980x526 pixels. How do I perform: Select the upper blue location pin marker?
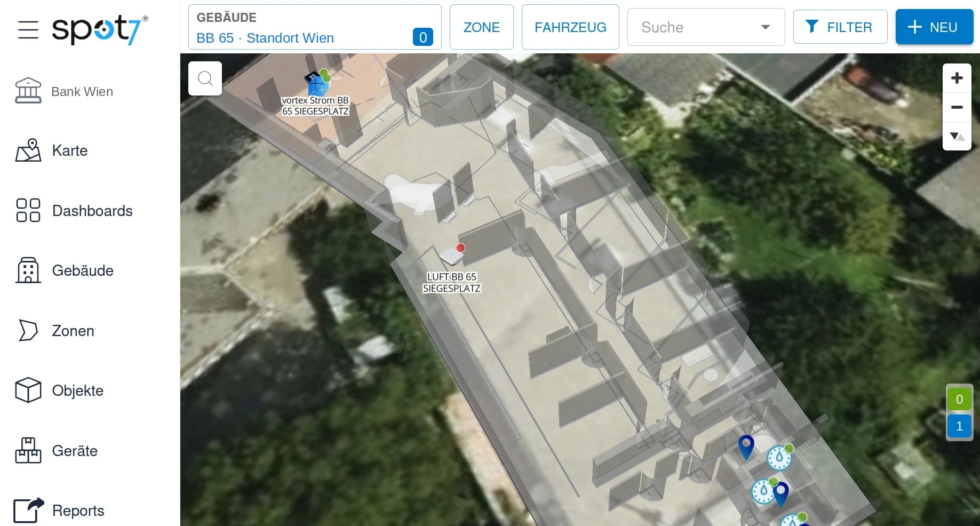(x=746, y=447)
